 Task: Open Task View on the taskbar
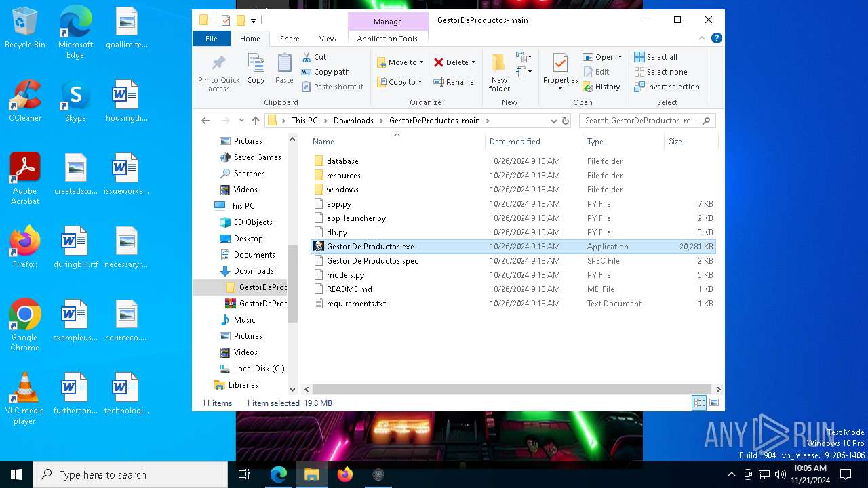244,474
